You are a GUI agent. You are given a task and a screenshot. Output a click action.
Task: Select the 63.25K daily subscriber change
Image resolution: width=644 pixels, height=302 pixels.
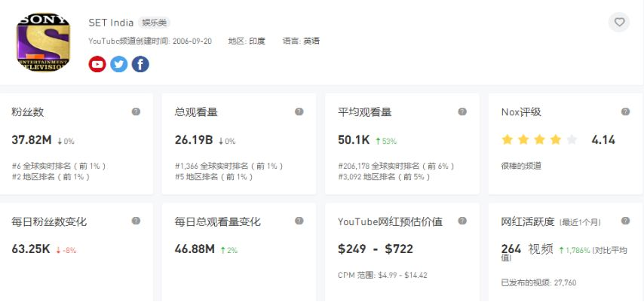pos(31,249)
